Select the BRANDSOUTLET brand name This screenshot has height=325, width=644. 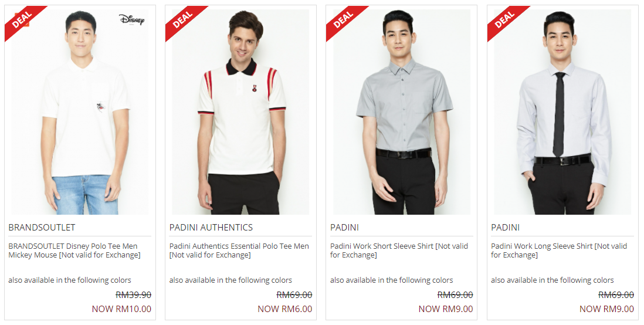tap(42, 227)
